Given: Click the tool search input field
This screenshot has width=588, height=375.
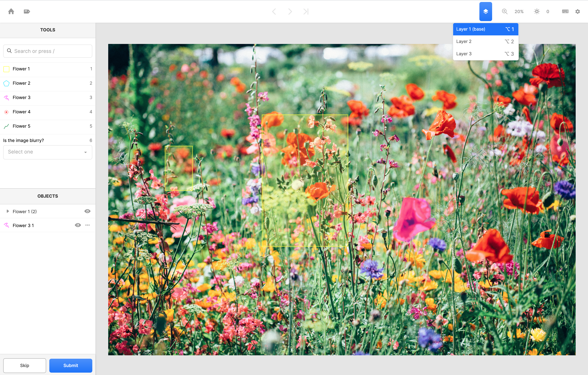Looking at the screenshot, I should (48, 51).
